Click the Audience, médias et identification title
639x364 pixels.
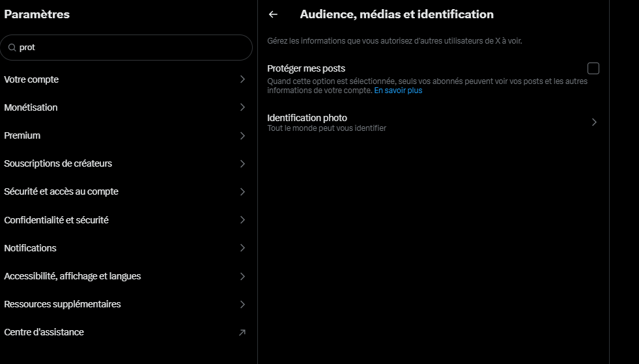tap(397, 14)
